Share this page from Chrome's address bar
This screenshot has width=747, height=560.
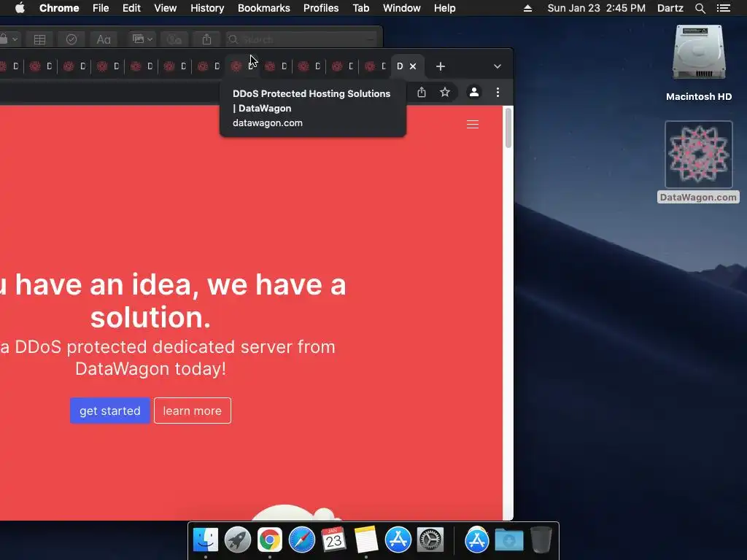coord(422,92)
